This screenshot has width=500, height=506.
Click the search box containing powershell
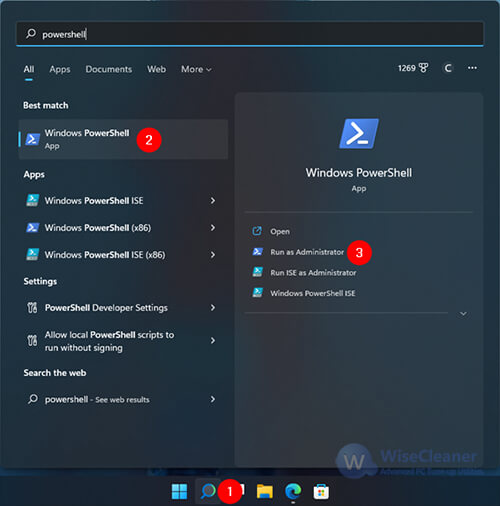250,34
